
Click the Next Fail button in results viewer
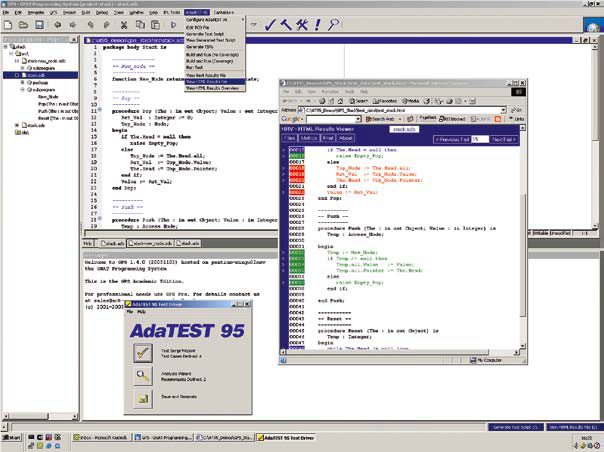tap(503, 139)
